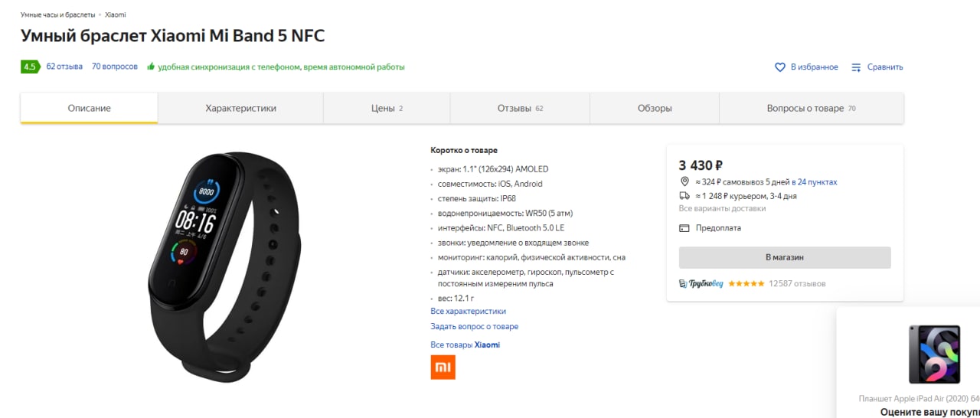Click the courier delivery truck icon
This screenshot has width=980, height=418.
[x=684, y=196]
